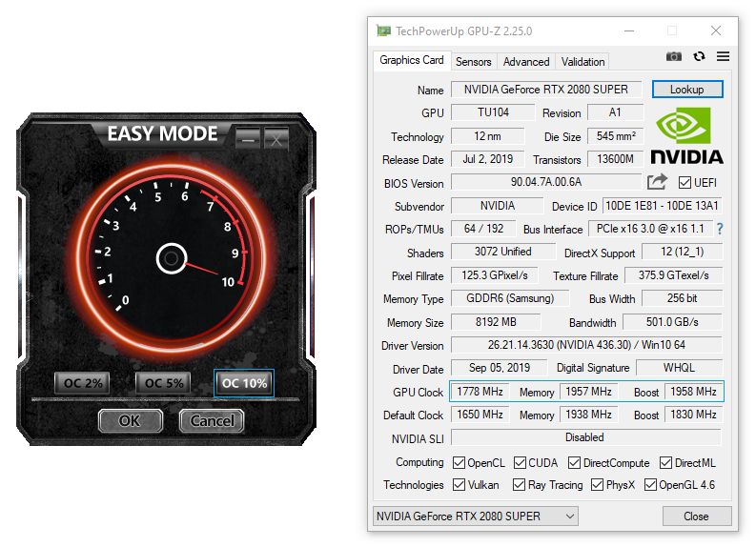Click the Subvendor NVIDIA value
Viewport: 756px width, 547px height.
pyautogui.click(x=497, y=206)
